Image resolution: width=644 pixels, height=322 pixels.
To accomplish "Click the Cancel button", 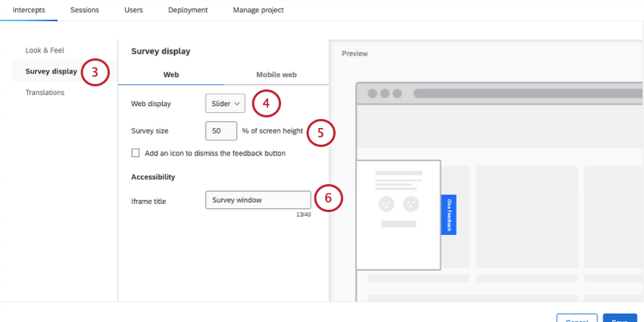I will click(577, 319).
